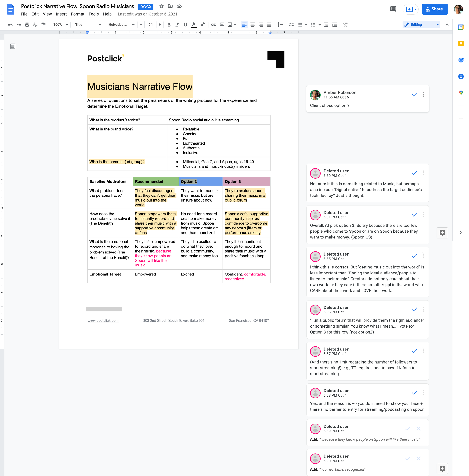Set justified alignment

click(x=269, y=25)
